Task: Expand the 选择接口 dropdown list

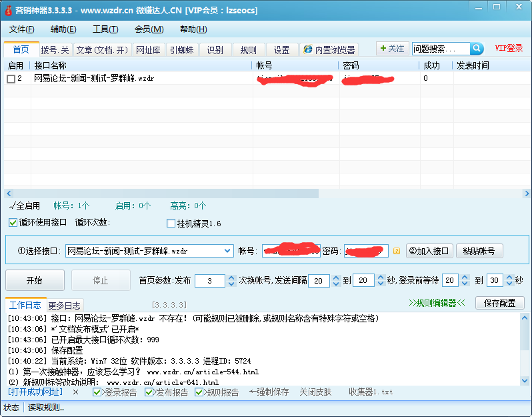Action: [x=227, y=251]
